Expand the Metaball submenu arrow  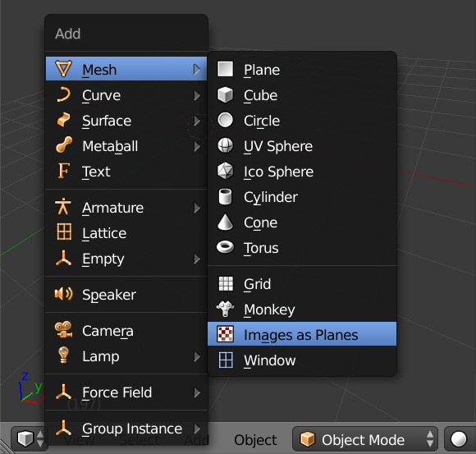(197, 146)
